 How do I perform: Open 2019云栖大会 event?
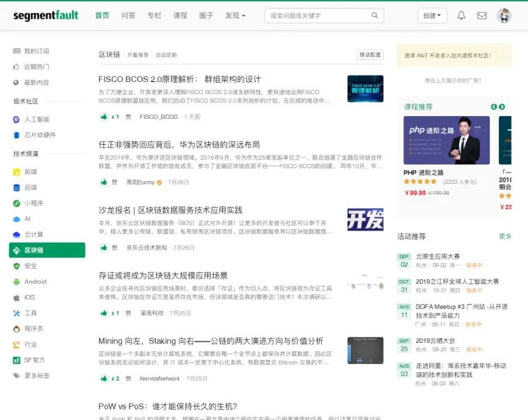(x=435, y=341)
